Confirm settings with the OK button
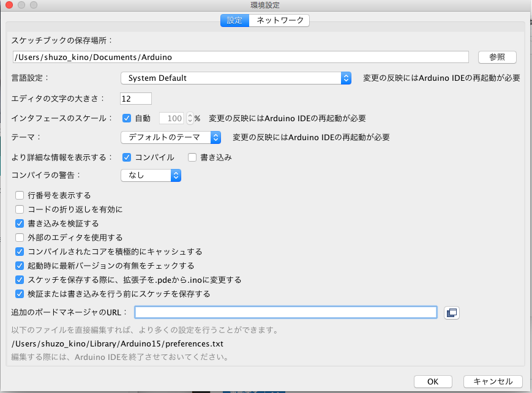Screen dimensions: 532x393 (433, 381)
